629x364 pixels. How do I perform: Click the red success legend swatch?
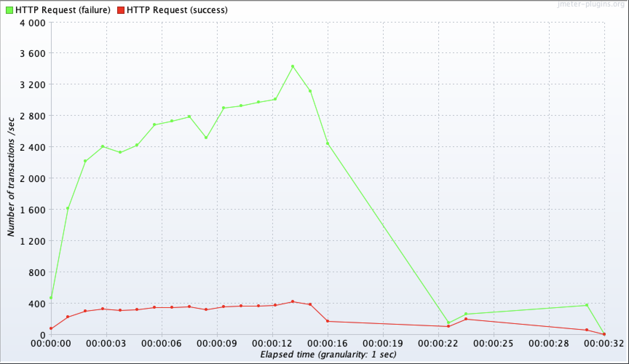coord(121,10)
